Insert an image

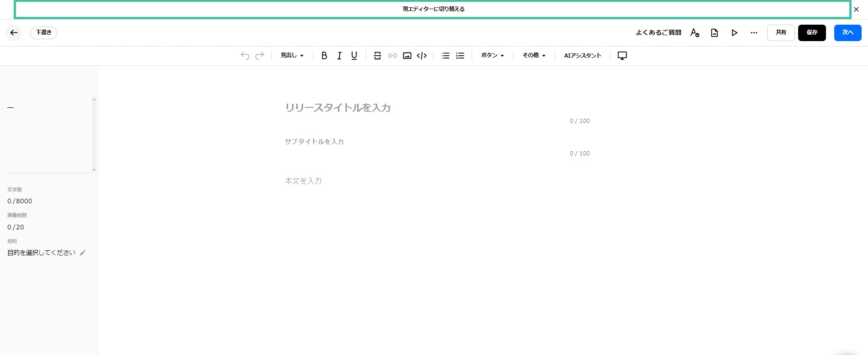407,55
